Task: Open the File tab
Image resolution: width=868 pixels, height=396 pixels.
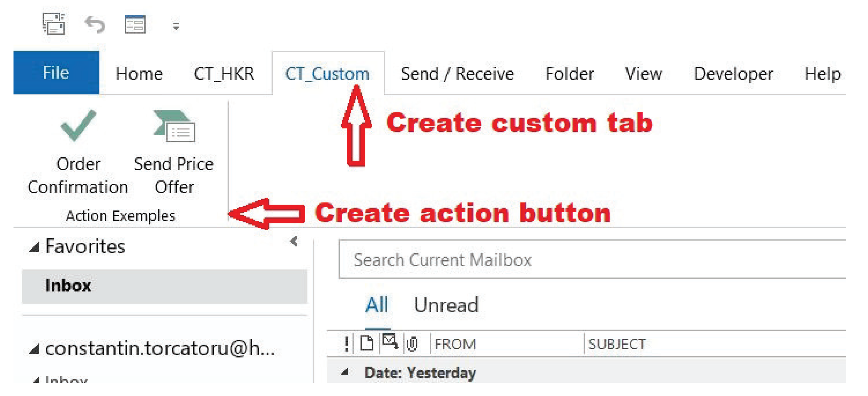Action: click(x=56, y=73)
